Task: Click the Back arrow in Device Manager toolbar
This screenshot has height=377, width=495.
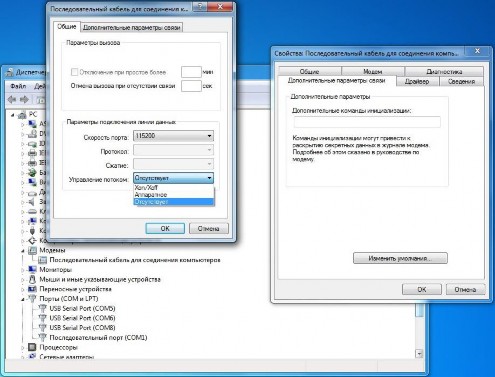Action: pos(12,99)
